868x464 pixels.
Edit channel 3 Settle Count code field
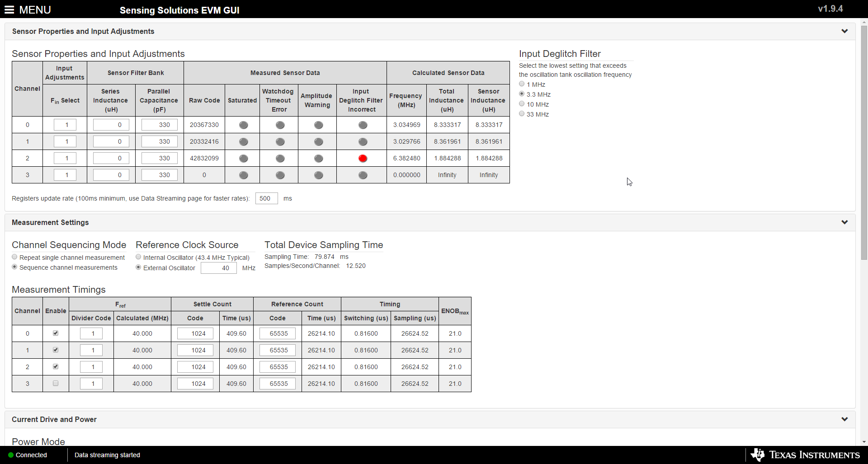[x=195, y=384]
